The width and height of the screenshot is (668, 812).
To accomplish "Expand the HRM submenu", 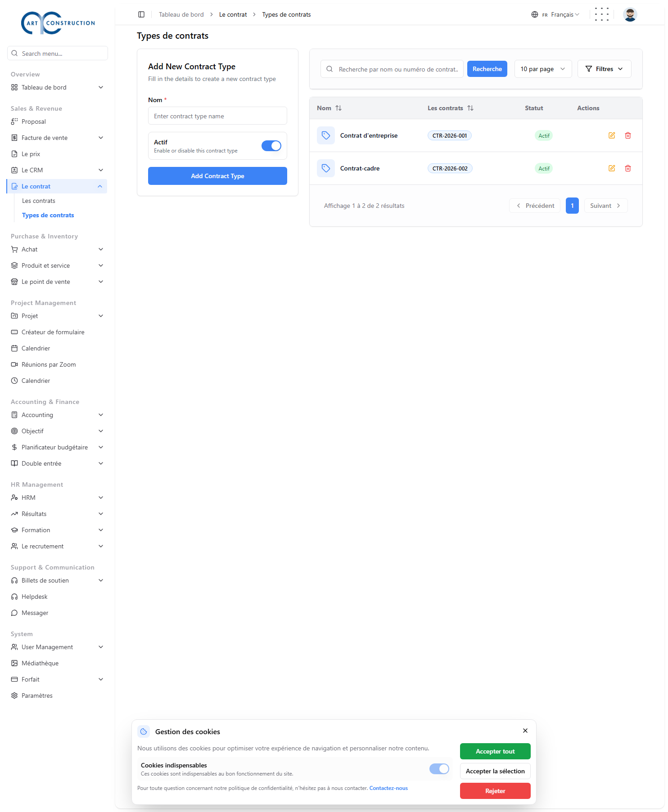I will [57, 498].
